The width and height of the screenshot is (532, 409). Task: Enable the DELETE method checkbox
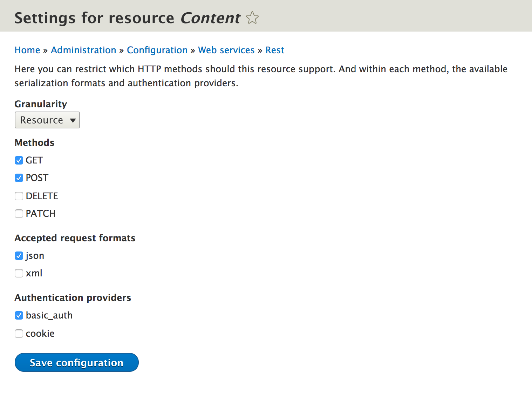click(x=19, y=196)
